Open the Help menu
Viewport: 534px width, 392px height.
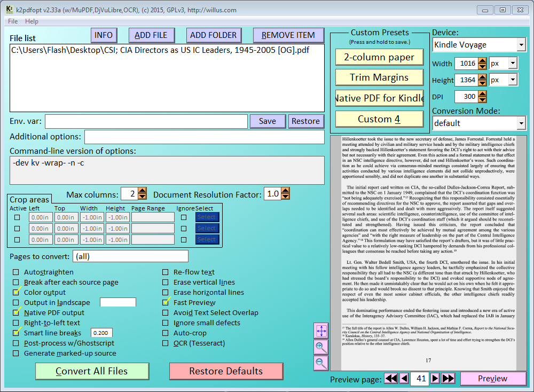click(x=32, y=21)
